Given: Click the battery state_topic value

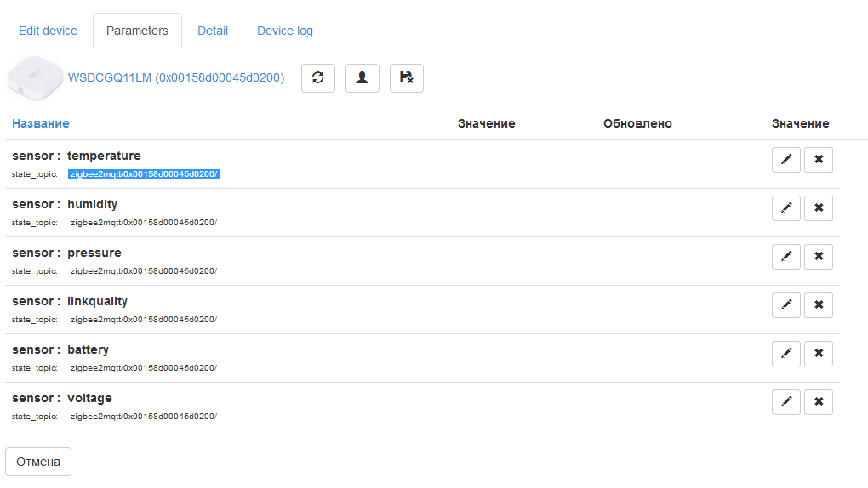Looking at the screenshot, I should (x=144, y=368).
